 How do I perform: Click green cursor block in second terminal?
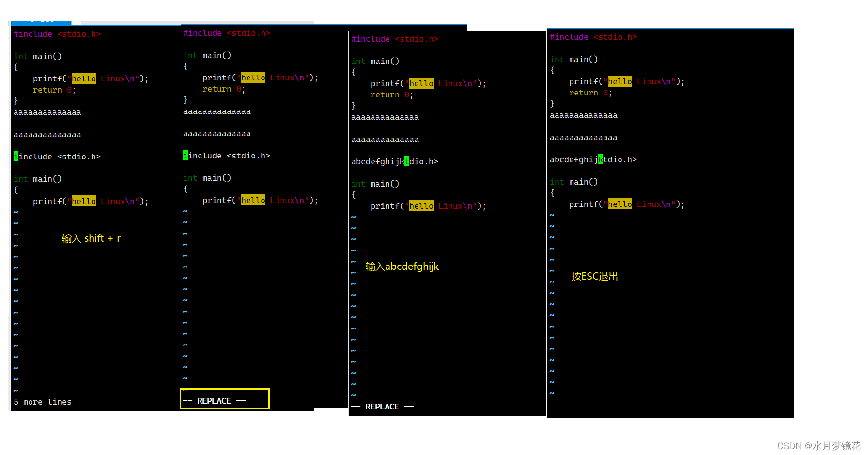[x=186, y=155]
